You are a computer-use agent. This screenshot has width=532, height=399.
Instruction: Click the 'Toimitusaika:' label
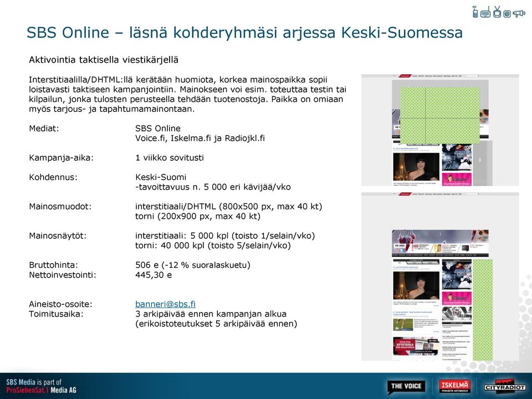[56, 314]
